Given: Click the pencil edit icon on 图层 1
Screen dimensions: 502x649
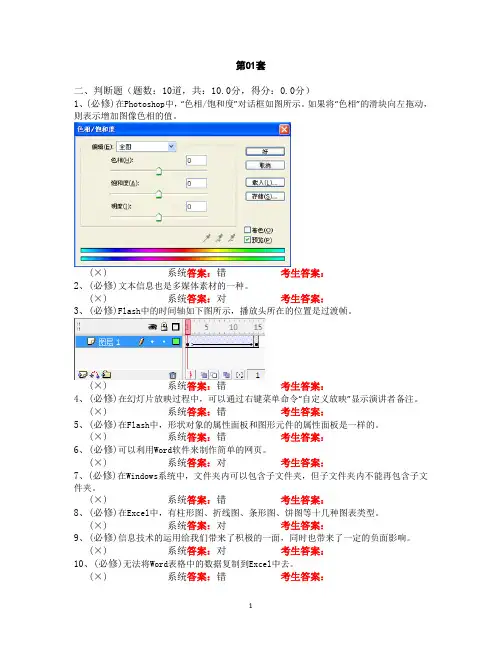Looking at the screenshot, I should [x=142, y=341].
